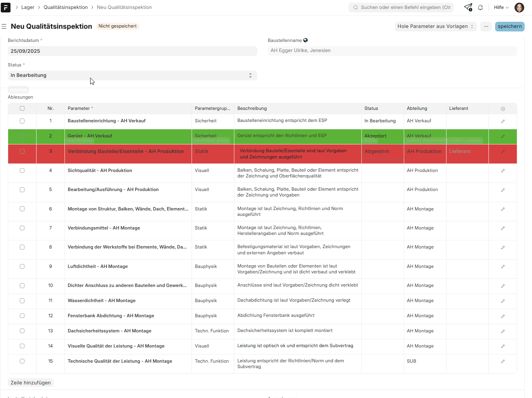The height and width of the screenshot is (398, 532).
Task: Edit row 15 using pencil icon
Action: tap(503, 362)
